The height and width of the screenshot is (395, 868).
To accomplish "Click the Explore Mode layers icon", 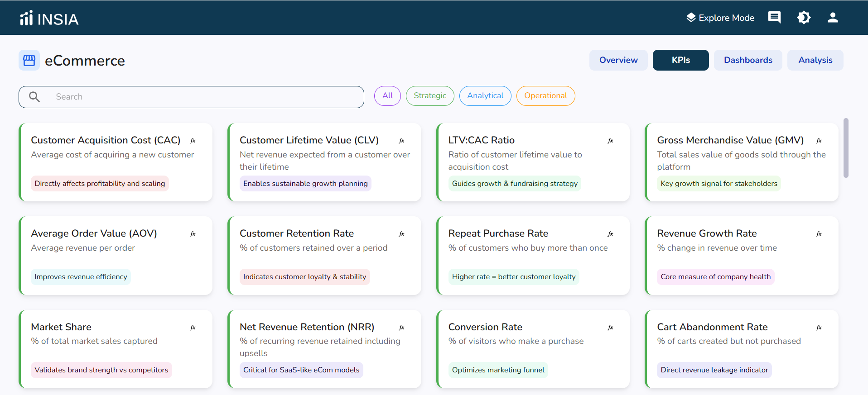I will (691, 18).
